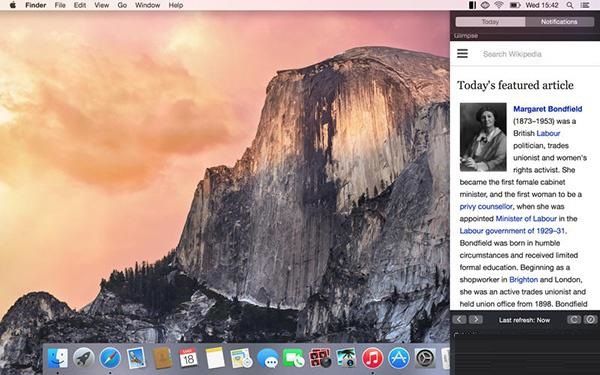This screenshot has height=375, width=600.
Task: Open Finder from the Dock
Action: 58,359
